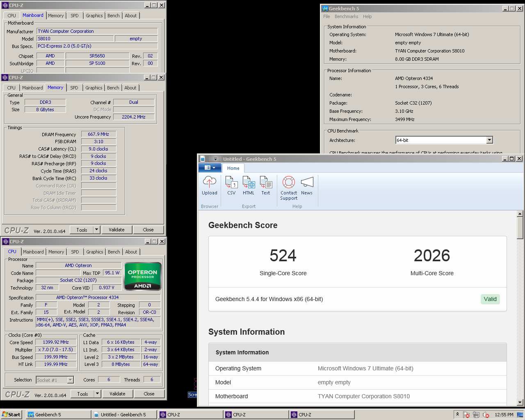Screen dimensions: 525x420
Task: Open the Benchmarks menu in Geekbench 5
Action: coord(346,16)
